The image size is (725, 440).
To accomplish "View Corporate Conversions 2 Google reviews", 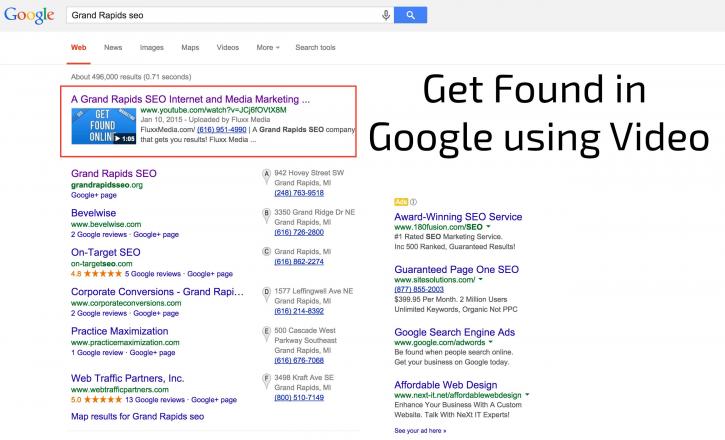I will [x=99, y=313].
